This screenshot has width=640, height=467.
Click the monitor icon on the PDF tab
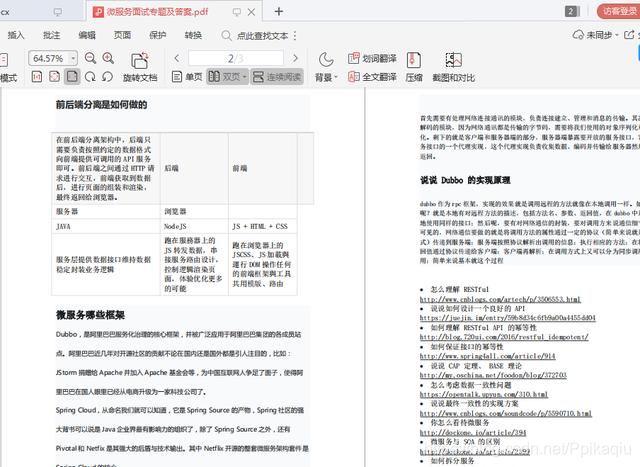click(x=236, y=12)
